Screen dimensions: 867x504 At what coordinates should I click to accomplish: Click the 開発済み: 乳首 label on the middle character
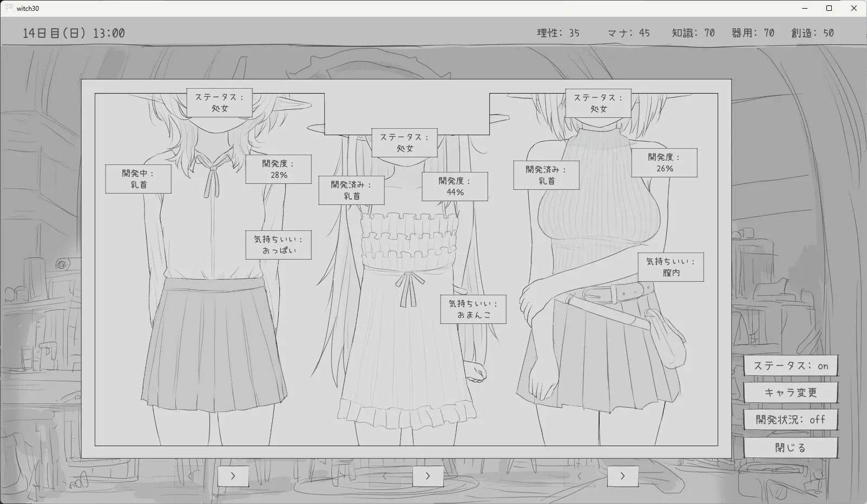(x=351, y=190)
